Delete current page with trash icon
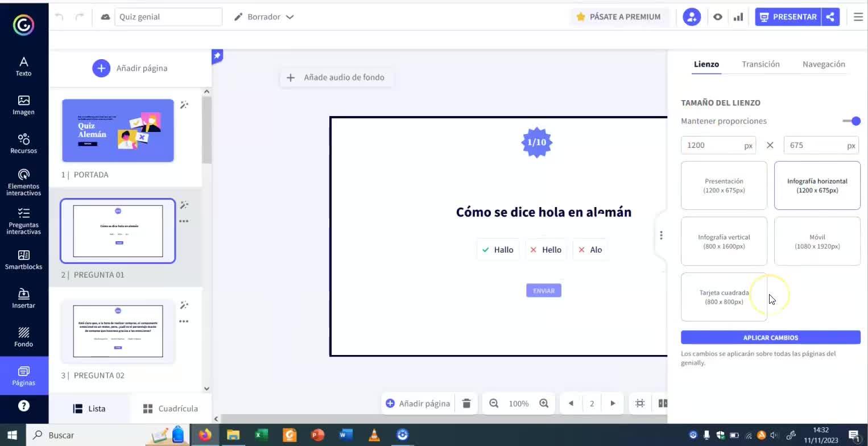The width and height of the screenshot is (868, 446). [466, 403]
